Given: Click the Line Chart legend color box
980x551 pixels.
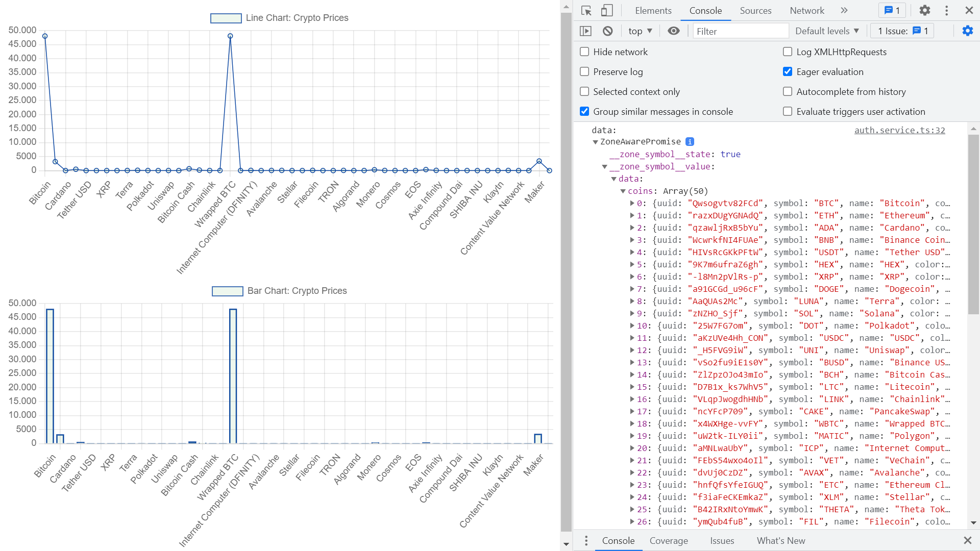Looking at the screenshot, I should pyautogui.click(x=226, y=18).
